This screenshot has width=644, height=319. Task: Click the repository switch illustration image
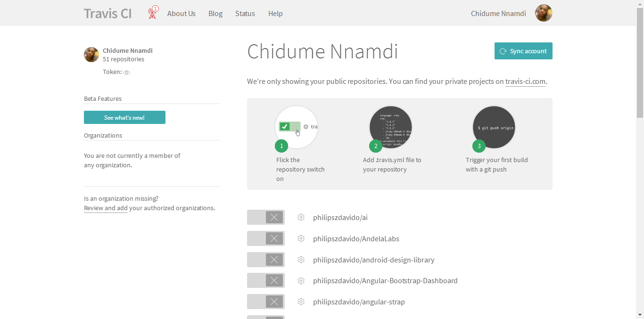pos(297,127)
